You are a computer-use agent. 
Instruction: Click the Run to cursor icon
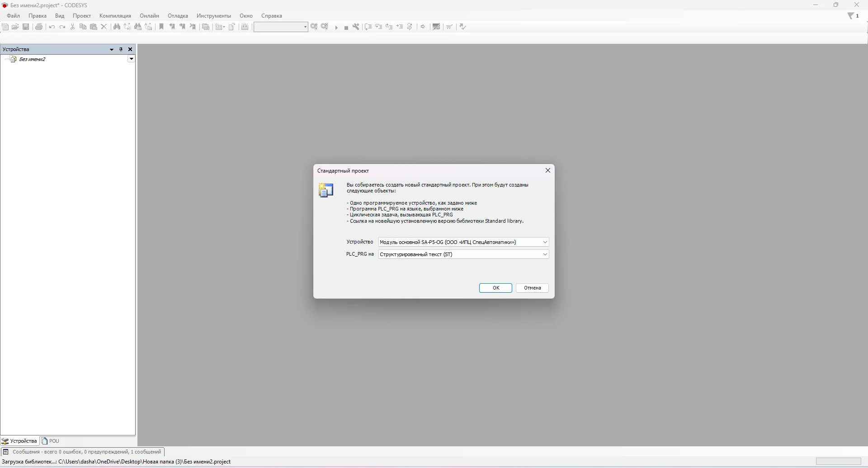(400, 27)
